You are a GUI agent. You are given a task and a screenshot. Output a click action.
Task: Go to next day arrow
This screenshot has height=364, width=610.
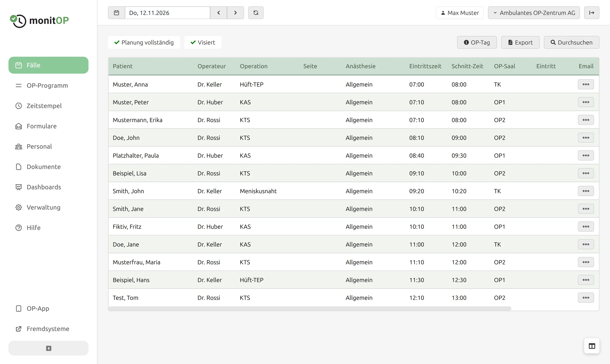235,13
